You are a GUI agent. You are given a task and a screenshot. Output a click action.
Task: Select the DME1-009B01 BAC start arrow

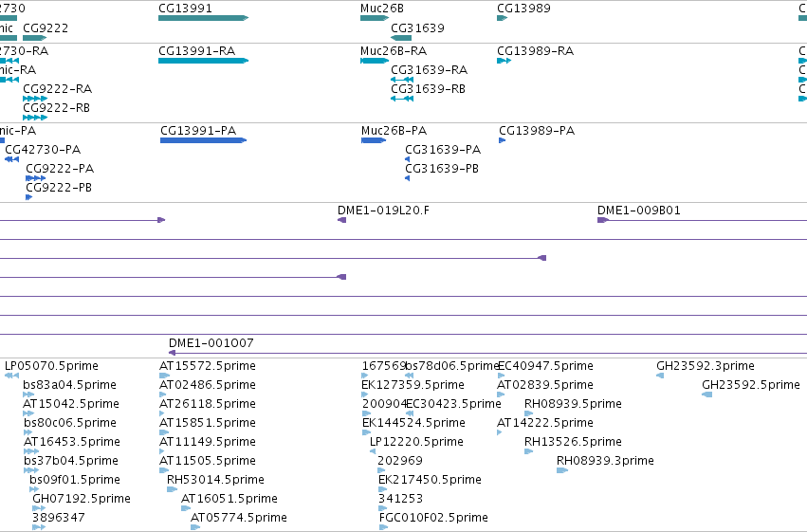(603, 220)
